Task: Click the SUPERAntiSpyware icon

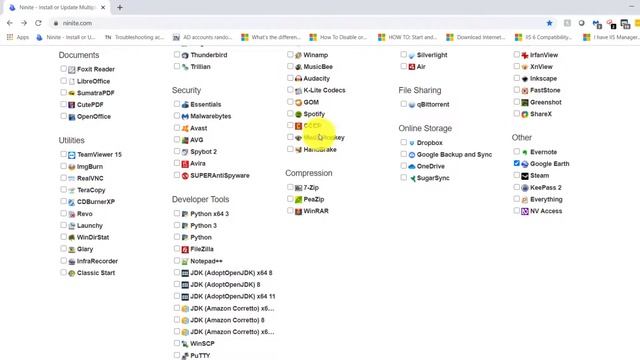Action: pyautogui.click(x=185, y=176)
